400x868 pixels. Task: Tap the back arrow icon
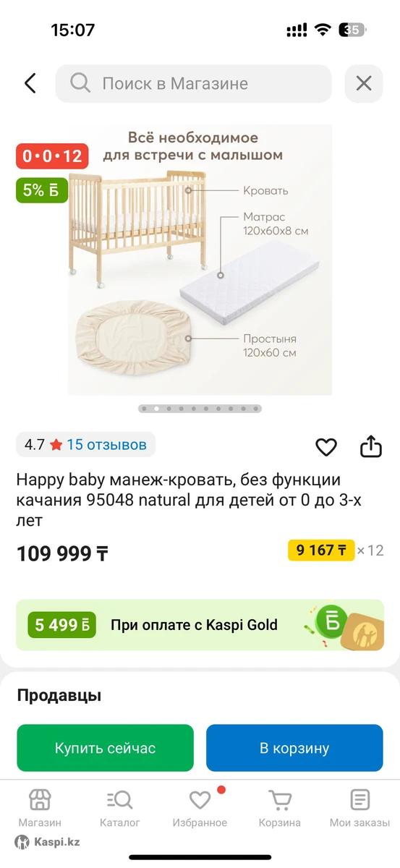point(30,83)
